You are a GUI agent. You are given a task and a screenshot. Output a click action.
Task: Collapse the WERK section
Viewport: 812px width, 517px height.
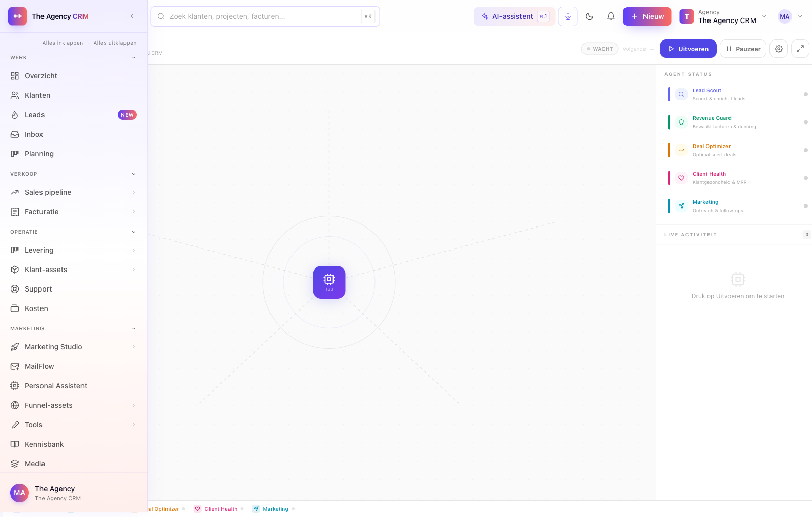(134, 58)
